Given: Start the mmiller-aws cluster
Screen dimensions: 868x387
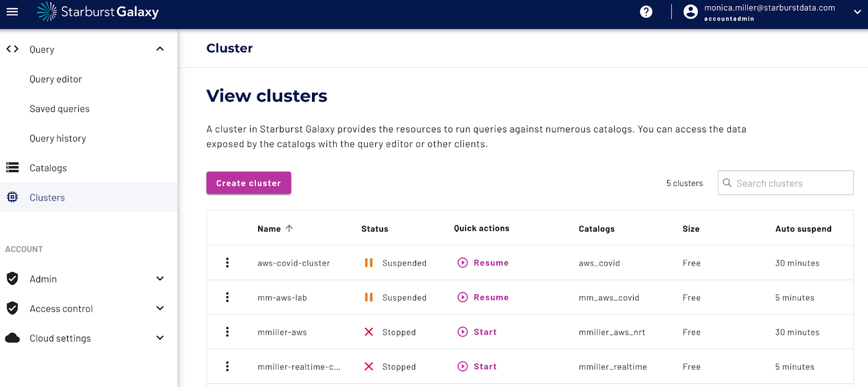Looking at the screenshot, I should pyautogui.click(x=477, y=332).
